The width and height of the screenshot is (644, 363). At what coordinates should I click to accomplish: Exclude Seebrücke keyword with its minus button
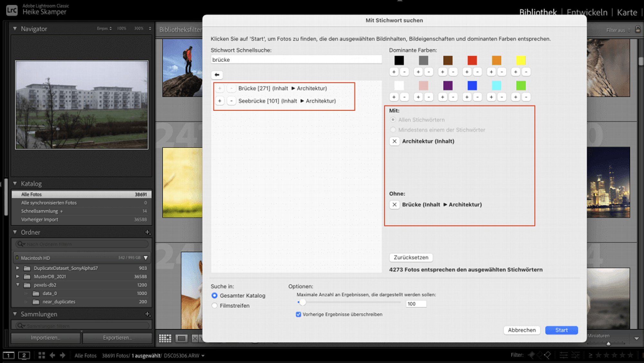pyautogui.click(x=231, y=101)
